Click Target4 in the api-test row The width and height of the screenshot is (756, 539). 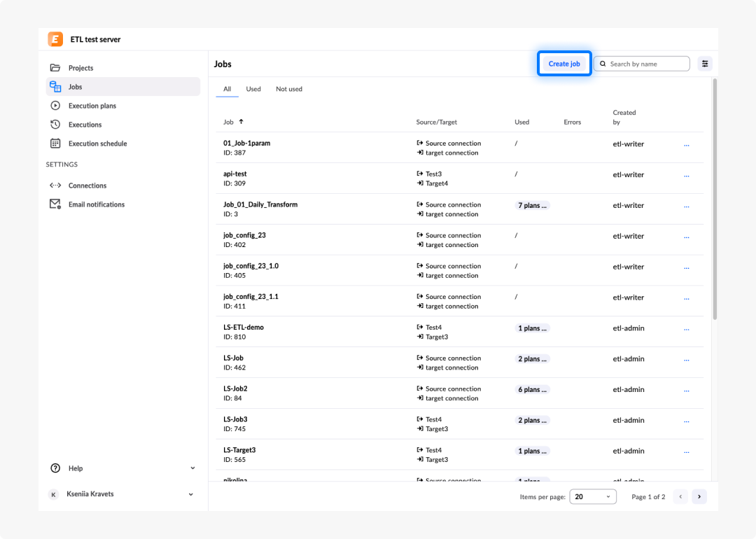437,183
